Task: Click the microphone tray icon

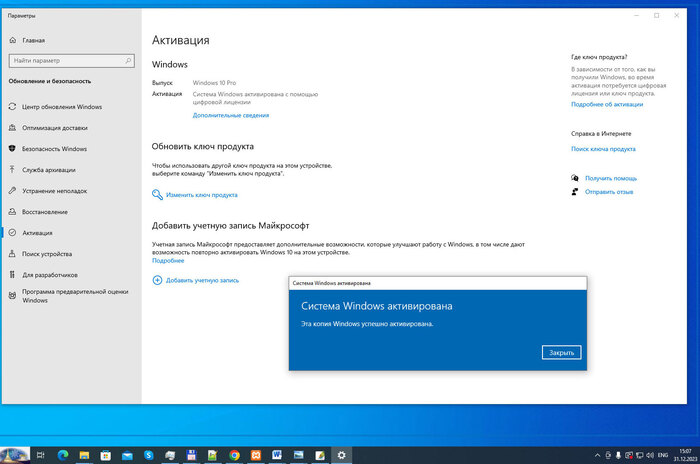Action: (618, 456)
